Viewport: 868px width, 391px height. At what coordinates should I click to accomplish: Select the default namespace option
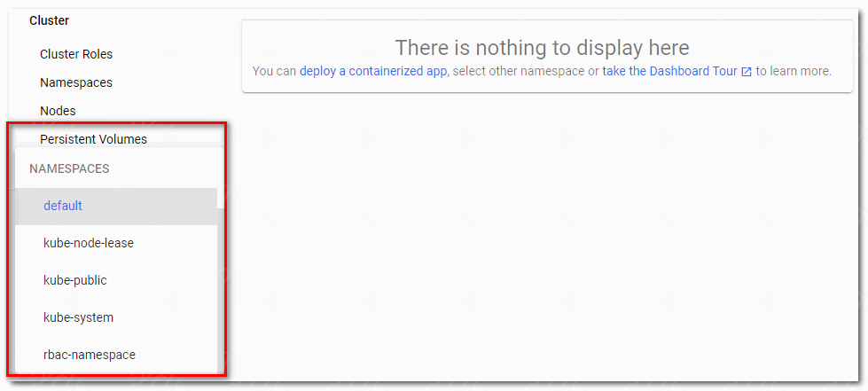(63, 206)
